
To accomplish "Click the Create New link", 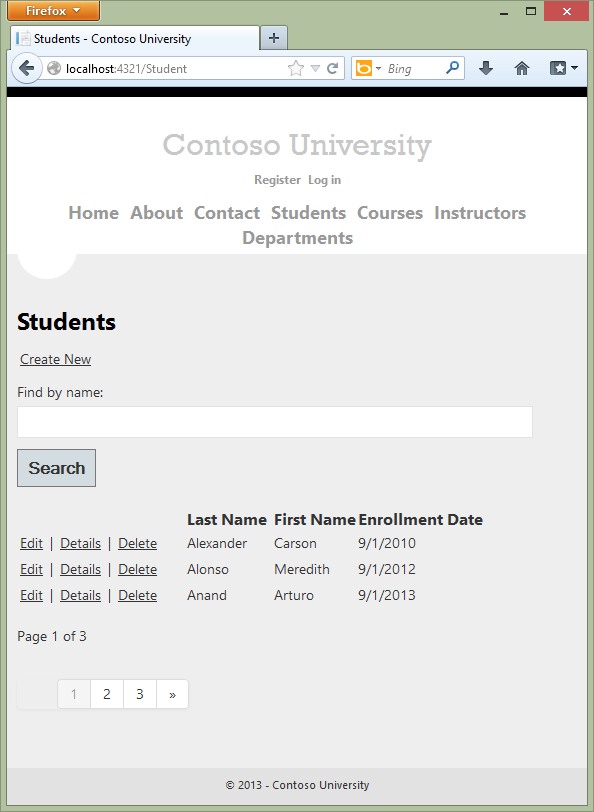I will [55, 359].
